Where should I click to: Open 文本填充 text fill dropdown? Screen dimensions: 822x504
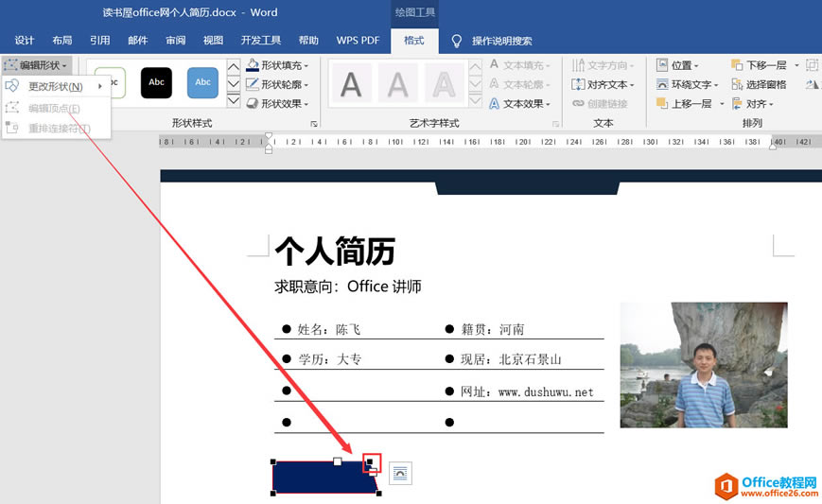pyautogui.click(x=520, y=65)
